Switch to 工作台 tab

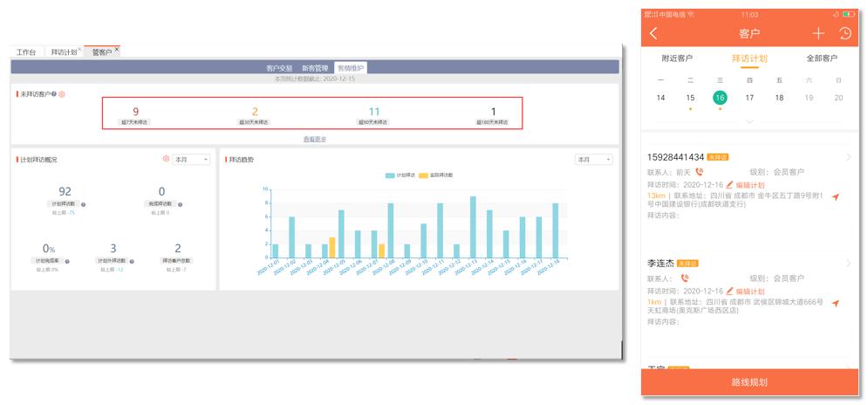pos(26,52)
